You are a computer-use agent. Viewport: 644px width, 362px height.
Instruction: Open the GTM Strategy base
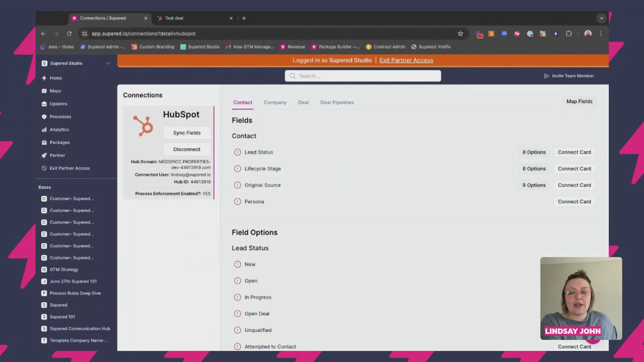coord(60,269)
